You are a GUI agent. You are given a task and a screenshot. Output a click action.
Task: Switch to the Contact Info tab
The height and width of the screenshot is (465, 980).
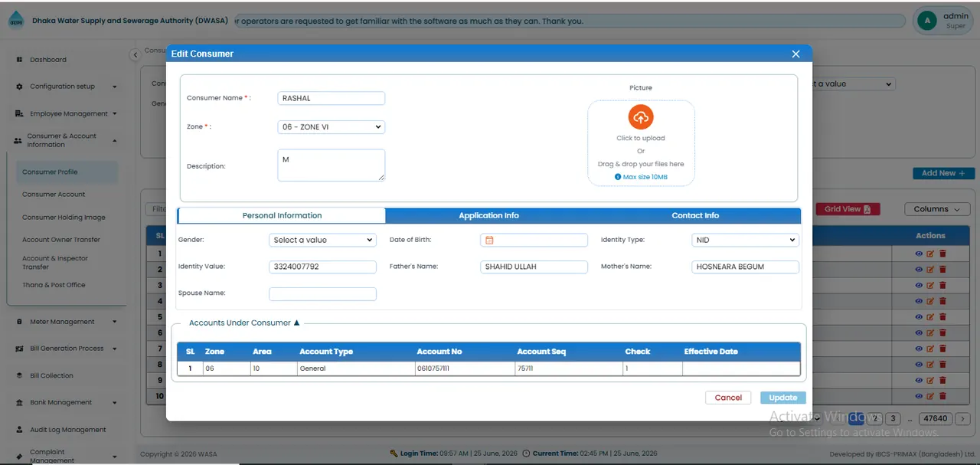pyautogui.click(x=695, y=215)
